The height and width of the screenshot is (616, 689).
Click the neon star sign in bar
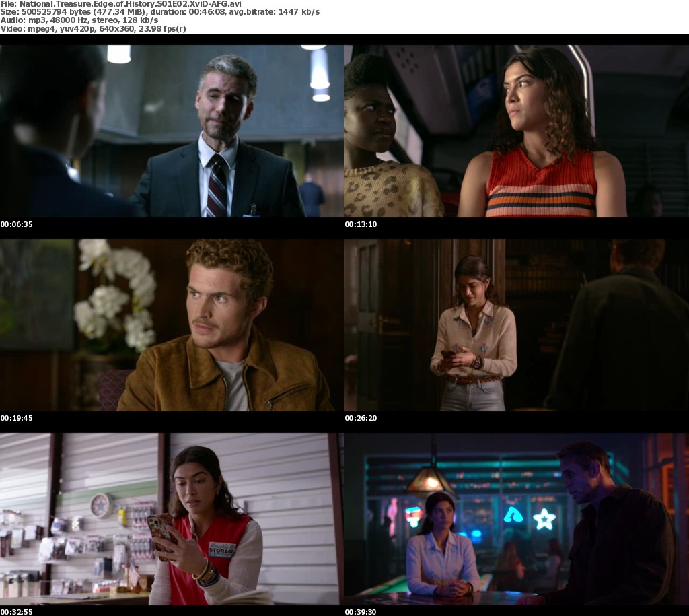pos(543,518)
